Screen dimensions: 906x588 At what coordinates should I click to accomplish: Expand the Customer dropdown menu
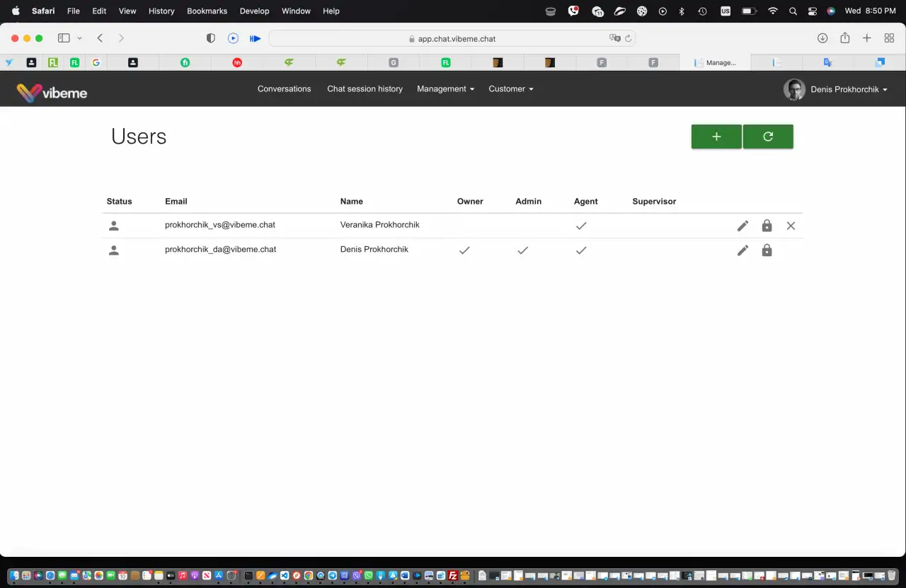click(x=511, y=89)
